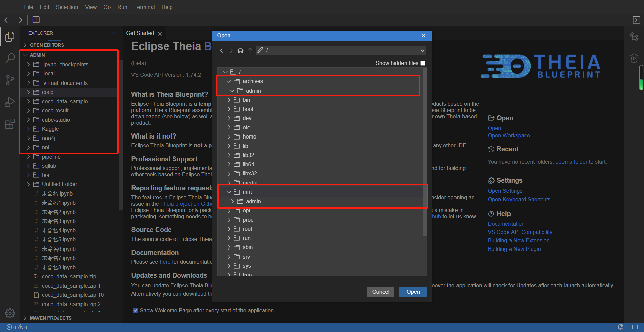This screenshot has width=644, height=332.
Task: Expand the MAVEN PROJECTS section
Action: click(x=25, y=318)
